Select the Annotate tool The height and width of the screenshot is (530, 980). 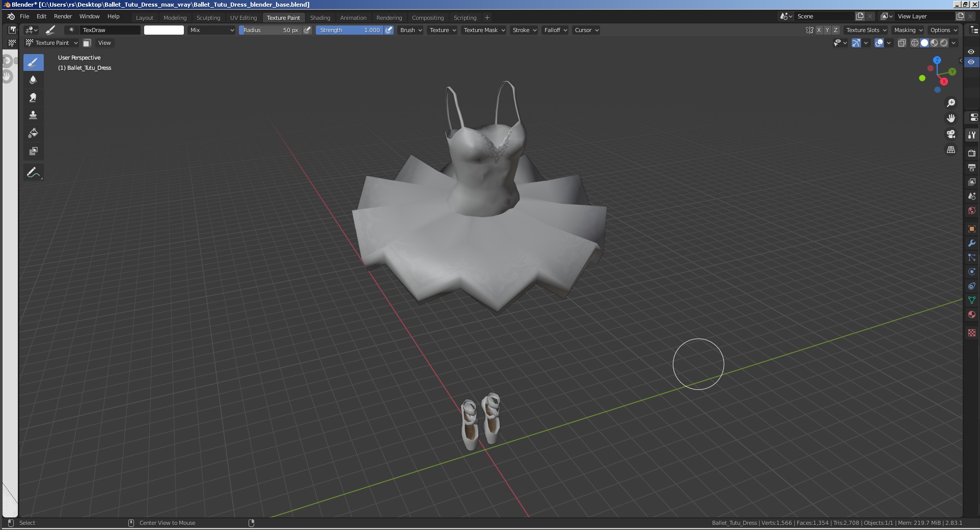pyautogui.click(x=33, y=172)
